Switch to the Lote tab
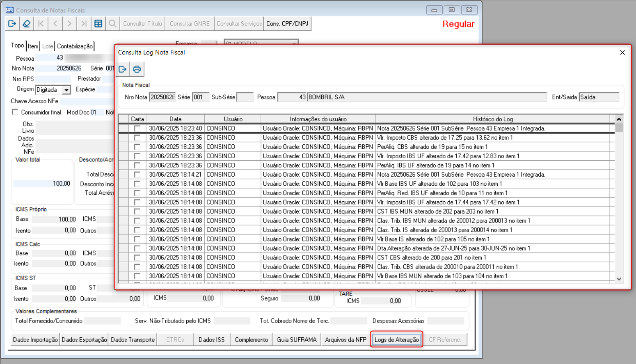The image size is (636, 364). (48, 46)
